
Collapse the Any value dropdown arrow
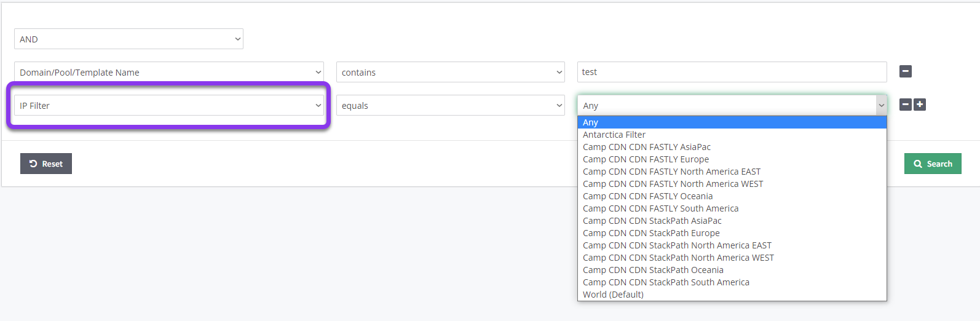click(x=881, y=105)
